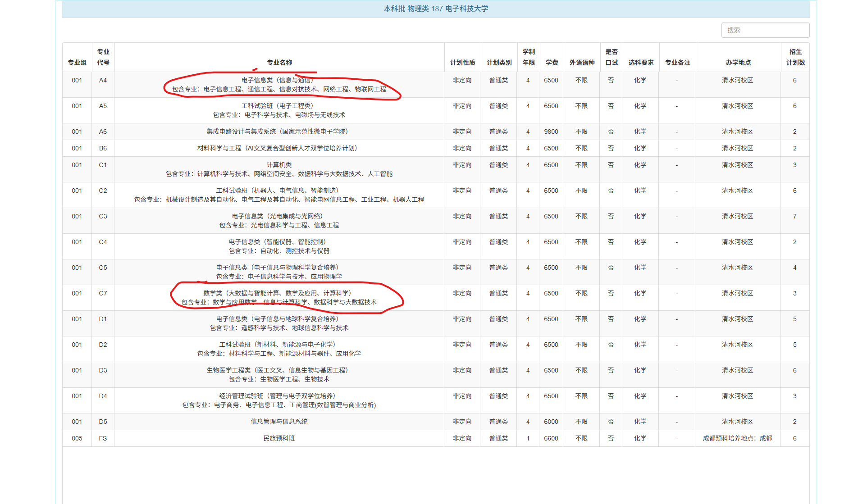Click 工科试验班（新材料、新能源与电子化学）

coord(279,345)
